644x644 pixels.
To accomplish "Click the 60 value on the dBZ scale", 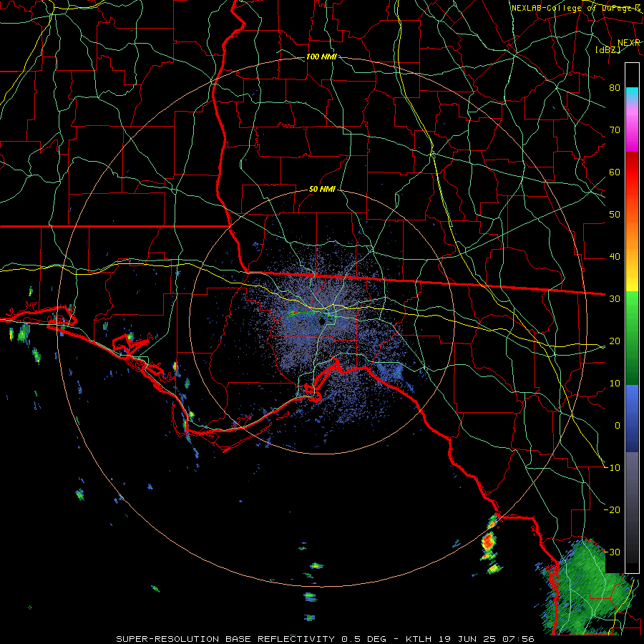I will pos(615,172).
